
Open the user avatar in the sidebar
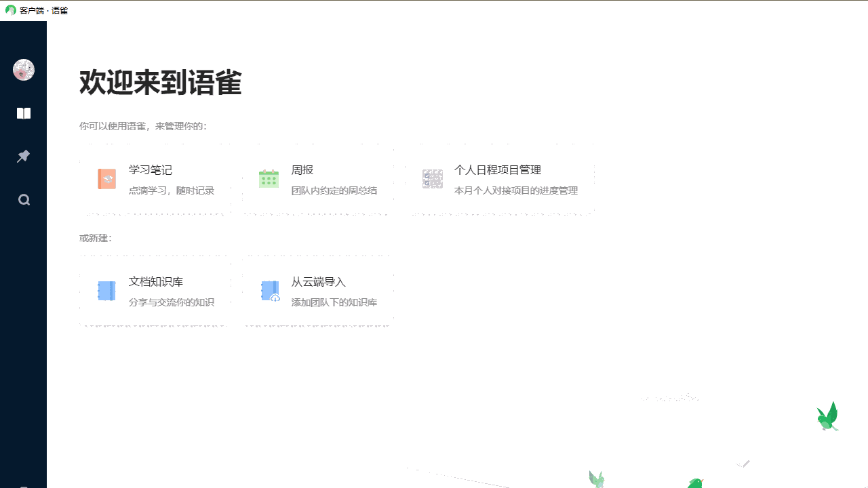pos(23,69)
